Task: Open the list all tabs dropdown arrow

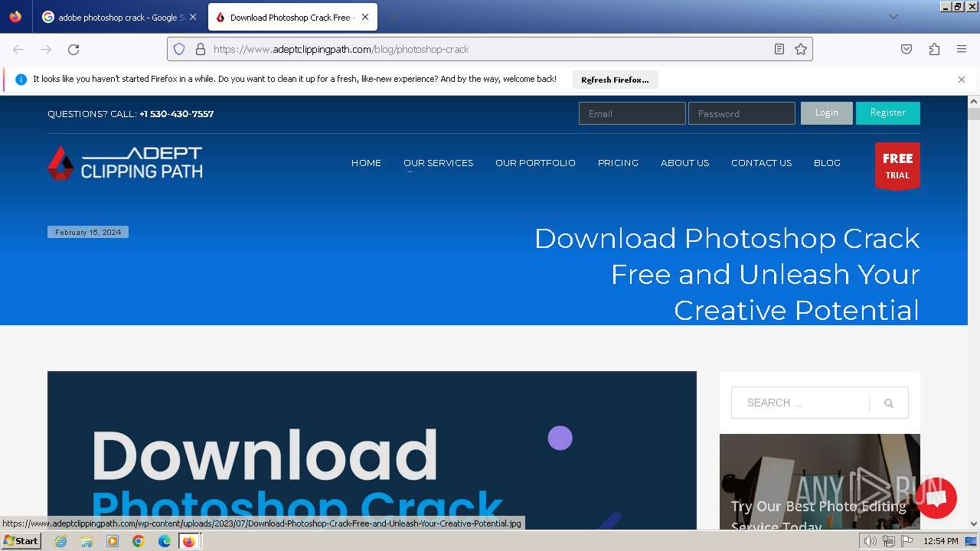Action: point(893,17)
